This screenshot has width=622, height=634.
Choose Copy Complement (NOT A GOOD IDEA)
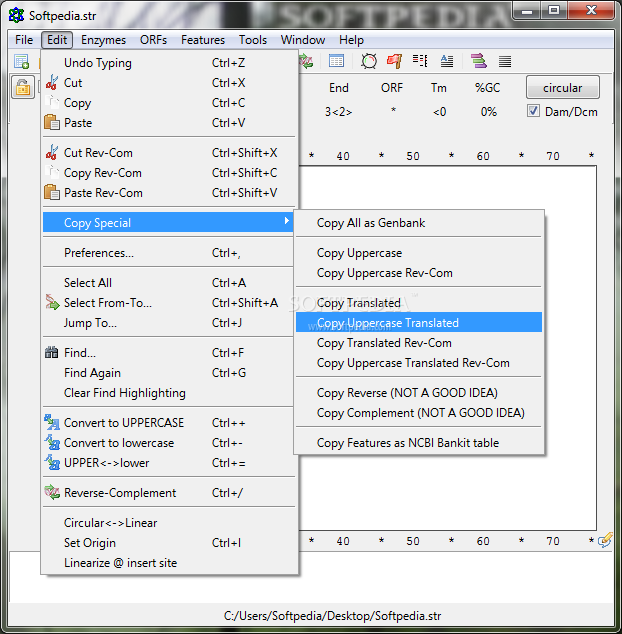(419, 413)
